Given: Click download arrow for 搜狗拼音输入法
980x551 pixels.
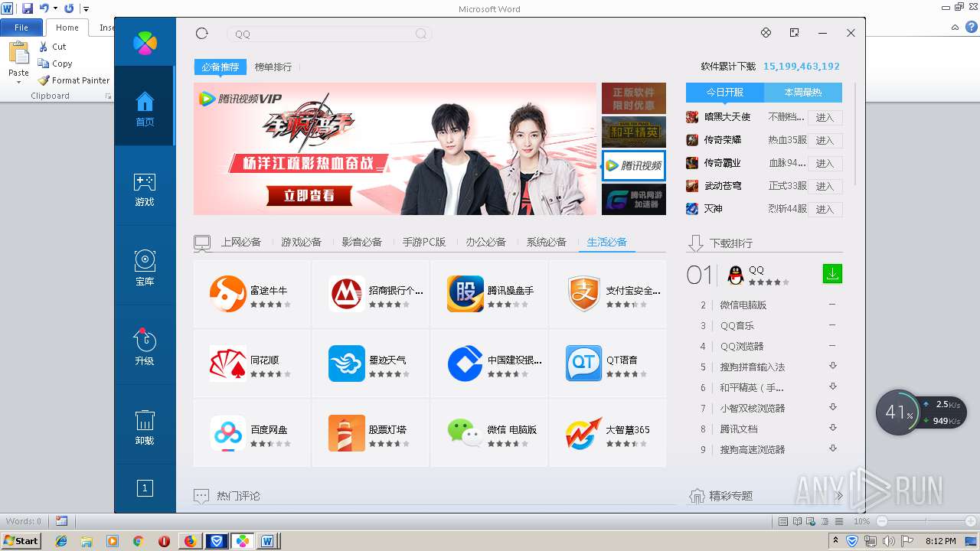Looking at the screenshot, I should coord(832,367).
